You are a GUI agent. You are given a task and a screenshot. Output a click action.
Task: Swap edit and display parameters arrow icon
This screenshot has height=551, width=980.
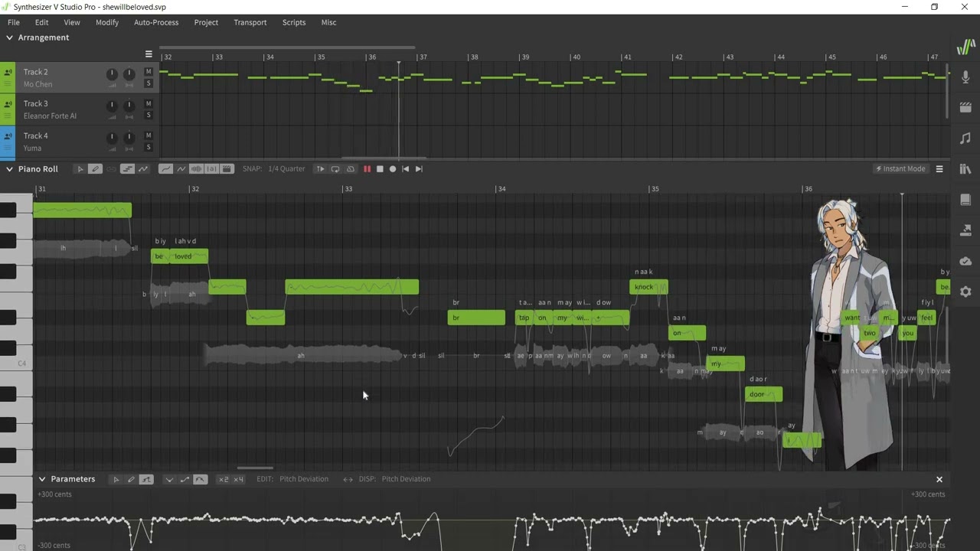[348, 479]
